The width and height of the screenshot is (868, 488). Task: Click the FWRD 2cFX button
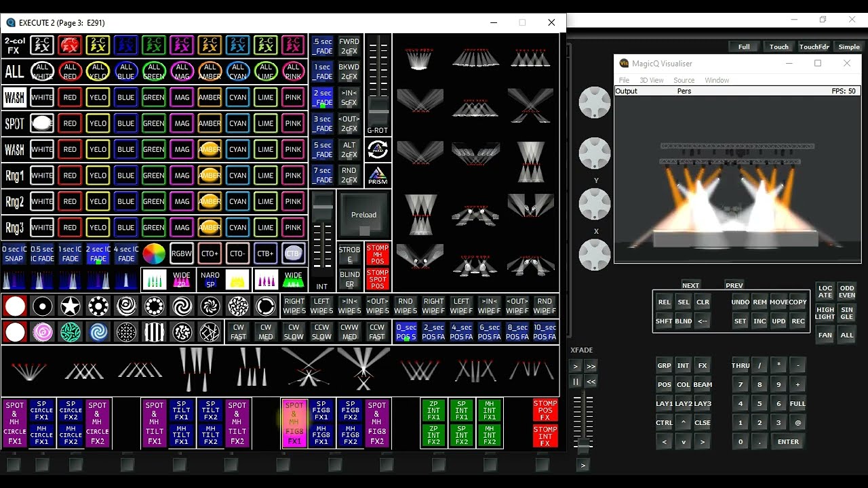pos(349,46)
